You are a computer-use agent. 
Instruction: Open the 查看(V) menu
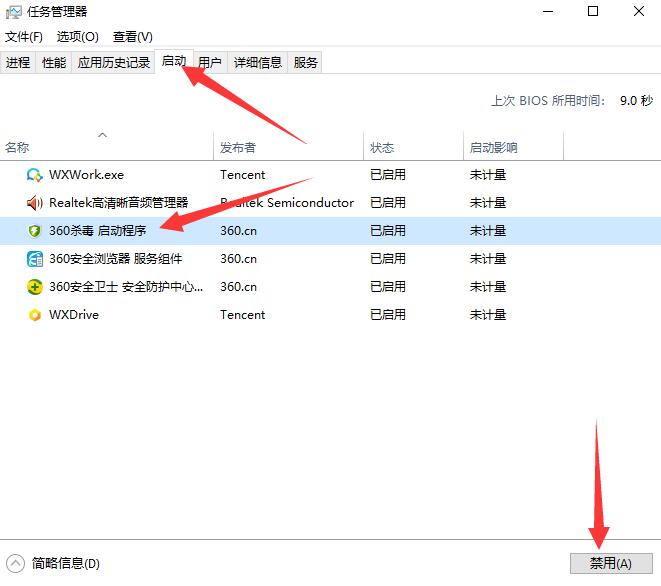pyautogui.click(x=132, y=37)
